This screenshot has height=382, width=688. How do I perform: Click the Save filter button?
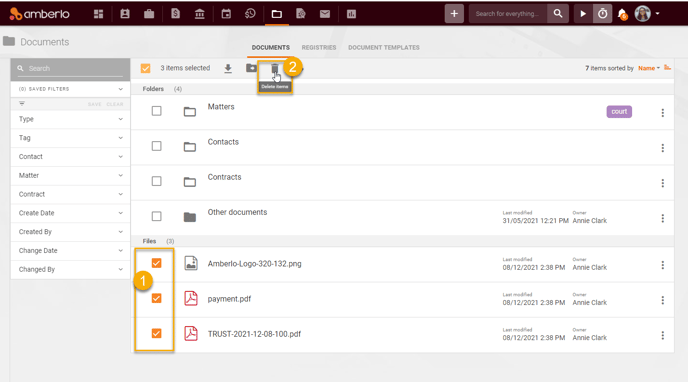pyautogui.click(x=94, y=104)
